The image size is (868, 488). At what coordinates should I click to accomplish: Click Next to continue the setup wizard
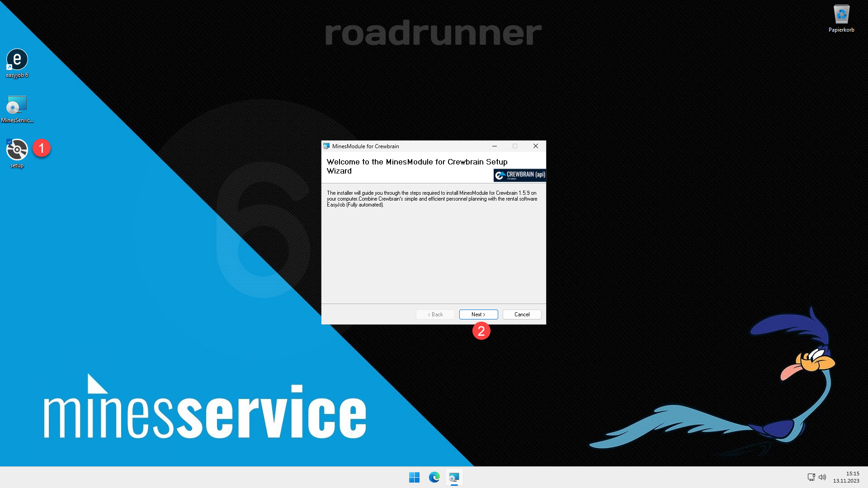click(478, 314)
